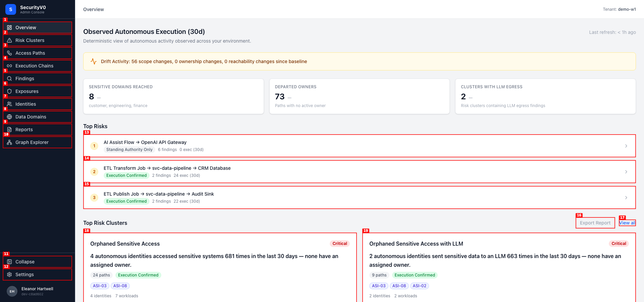The height and width of the screenshot is (302, 644).
Task: Click the Export Report button
Action: click(595, 223)
